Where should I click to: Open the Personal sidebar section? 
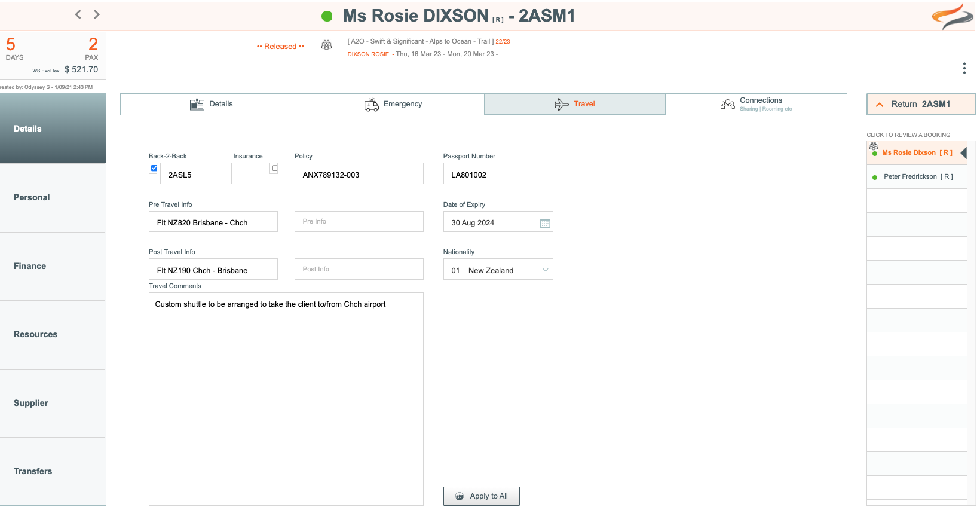click(53, 198)
